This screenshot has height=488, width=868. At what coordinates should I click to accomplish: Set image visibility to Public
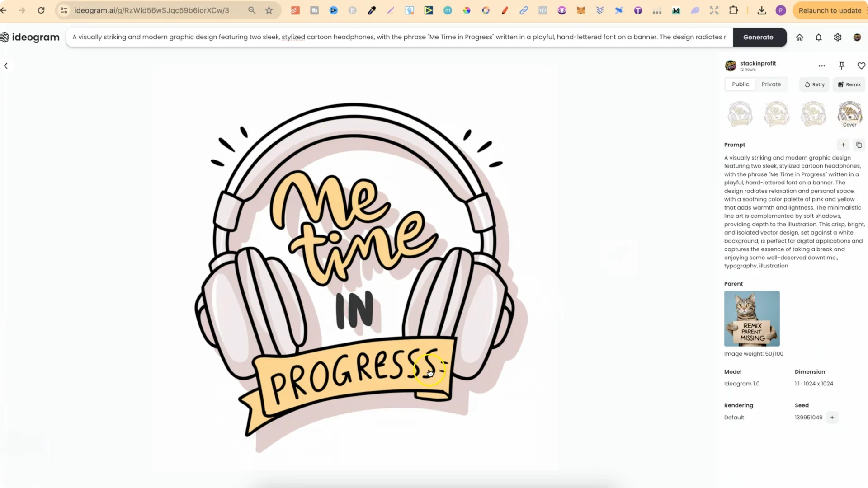(x=740, y=84)
